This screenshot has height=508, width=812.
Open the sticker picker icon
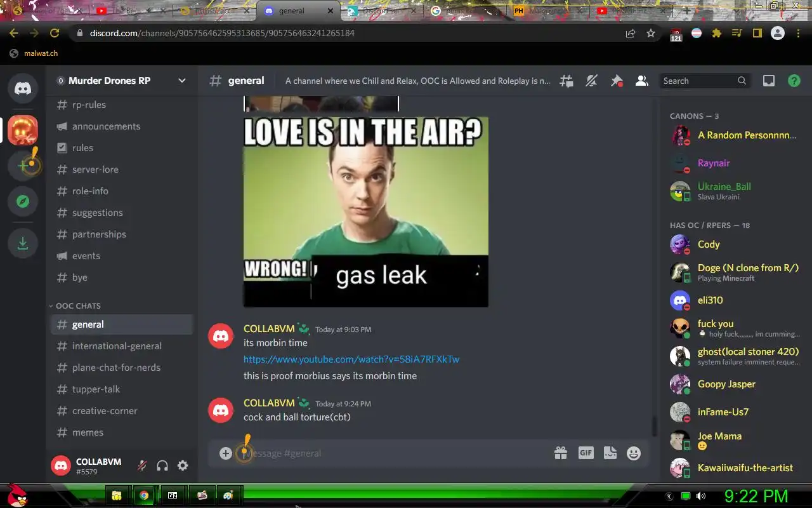[610, 453]
